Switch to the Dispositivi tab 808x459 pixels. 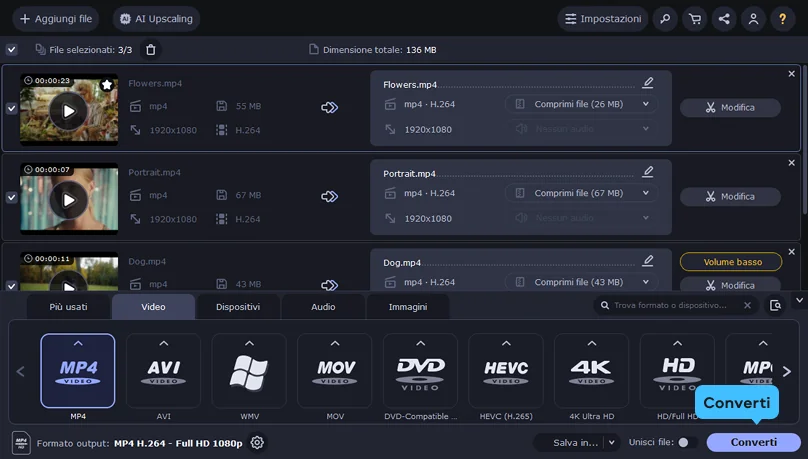(x=238, y=307)
